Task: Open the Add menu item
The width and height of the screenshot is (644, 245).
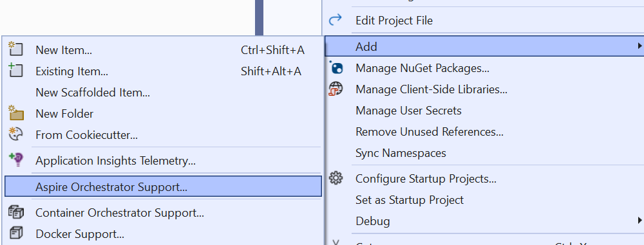Action: [484, 46]
